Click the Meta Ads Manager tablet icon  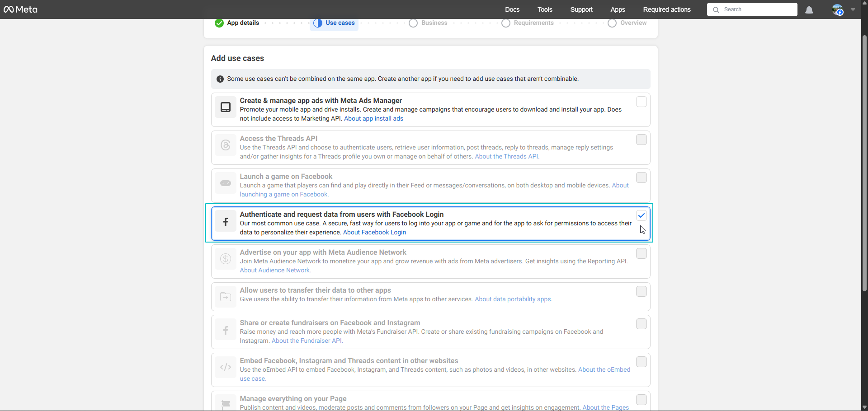coord(226,107)
